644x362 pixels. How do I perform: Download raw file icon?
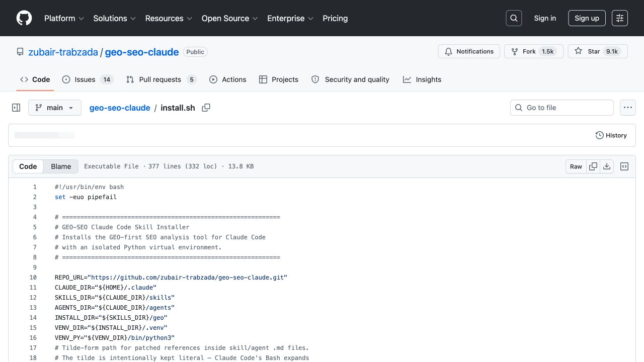point(607,166)
